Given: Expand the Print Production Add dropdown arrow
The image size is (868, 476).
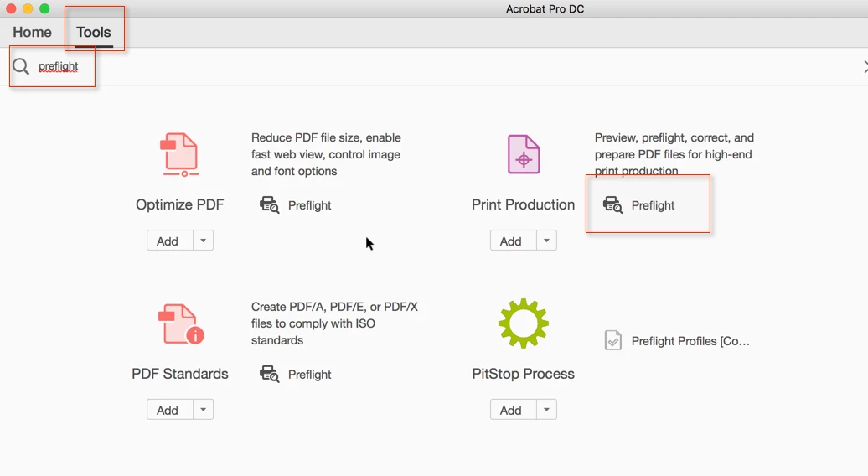Looking at the screenshot, I should coord(546,241).
